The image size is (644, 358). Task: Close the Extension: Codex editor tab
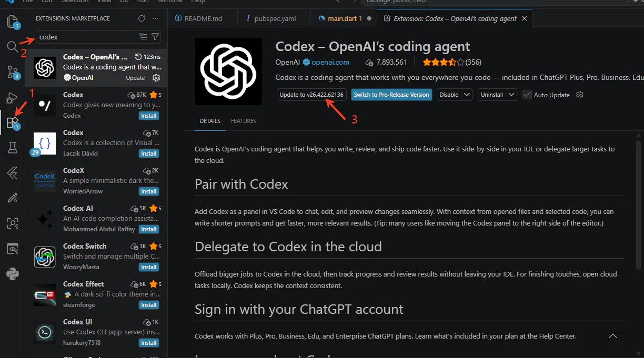pos(525,18)
